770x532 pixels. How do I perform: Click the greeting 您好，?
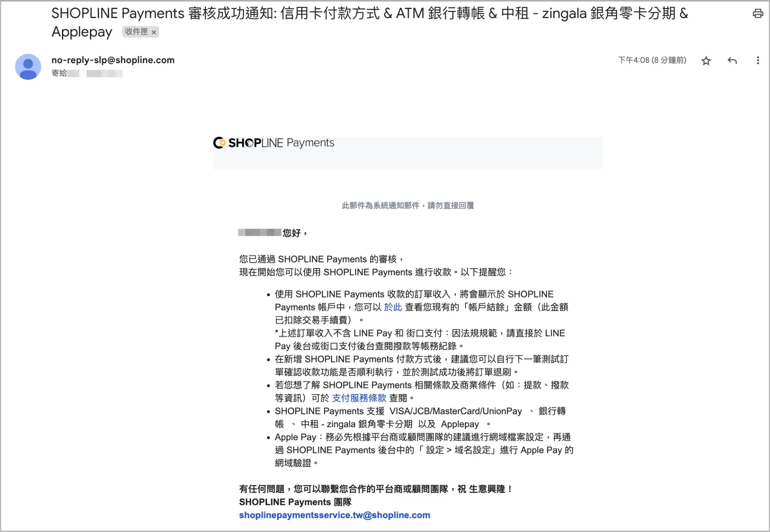(x=295, y=233)
